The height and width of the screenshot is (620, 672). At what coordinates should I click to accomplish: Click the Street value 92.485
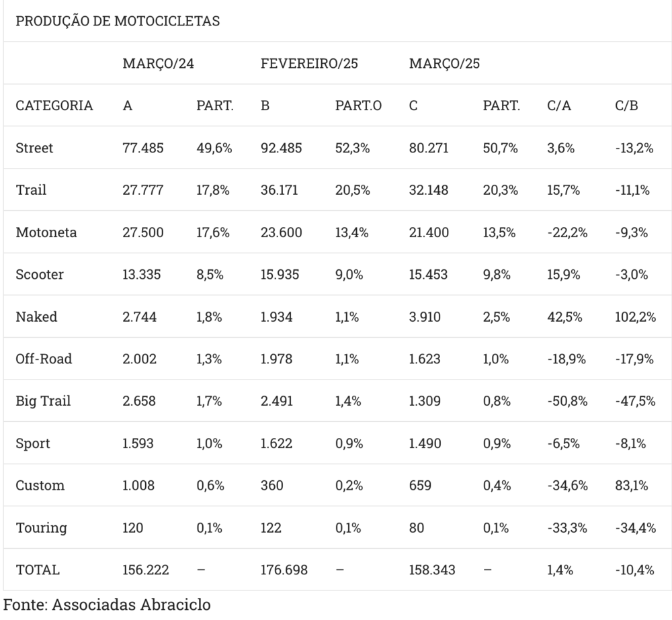281,148
